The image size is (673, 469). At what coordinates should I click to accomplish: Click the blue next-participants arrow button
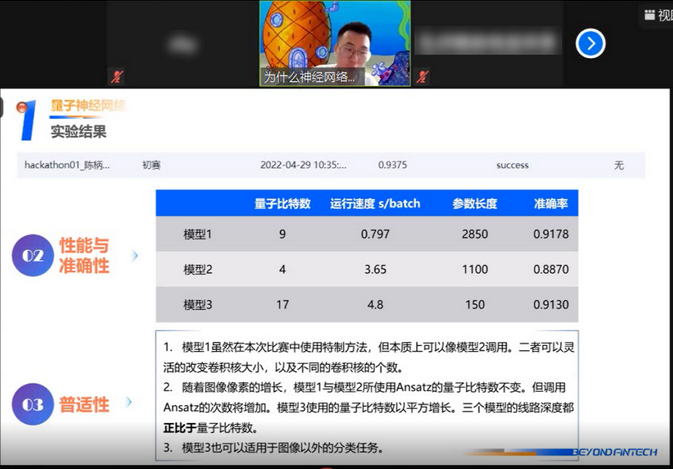pyautogui.click(x=591, y=43)
